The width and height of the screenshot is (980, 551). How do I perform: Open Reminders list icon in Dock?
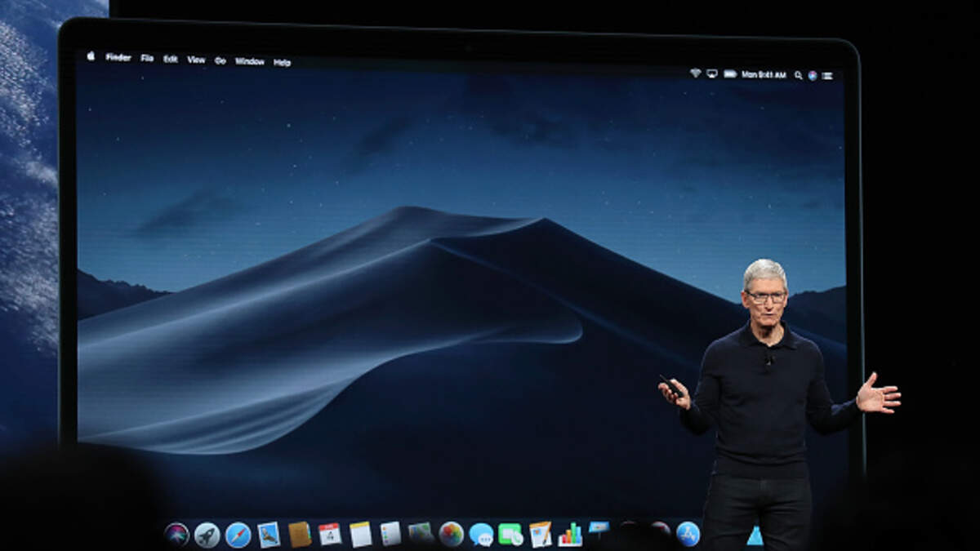[x=390, y=534]
